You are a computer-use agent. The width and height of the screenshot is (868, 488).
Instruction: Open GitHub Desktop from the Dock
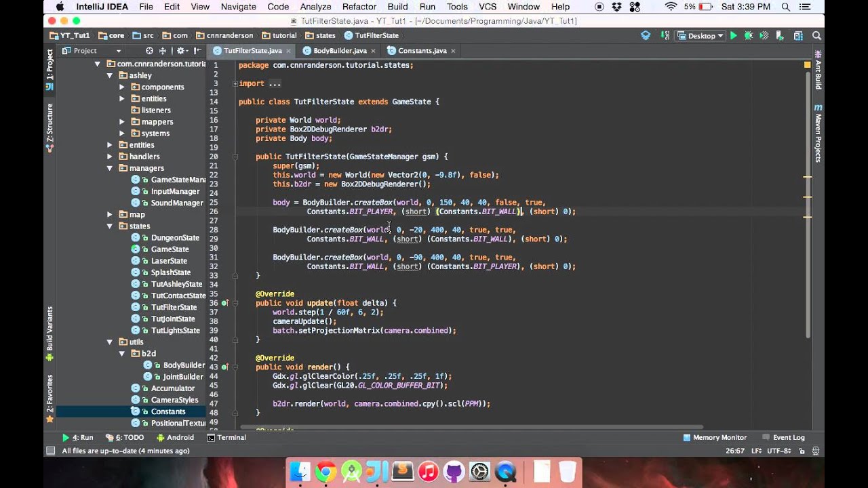click(x=454, y=472)
